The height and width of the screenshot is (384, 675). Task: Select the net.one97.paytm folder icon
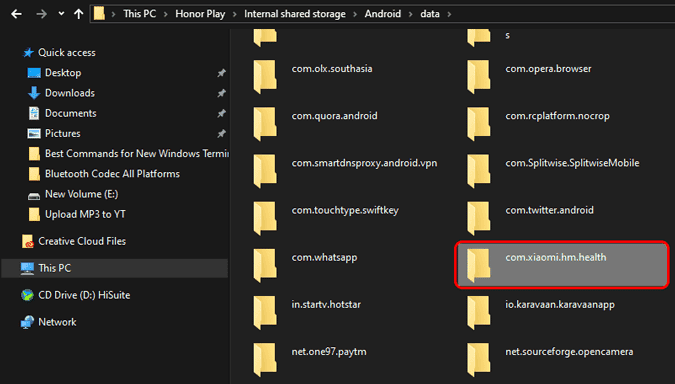tap(264, 359)
